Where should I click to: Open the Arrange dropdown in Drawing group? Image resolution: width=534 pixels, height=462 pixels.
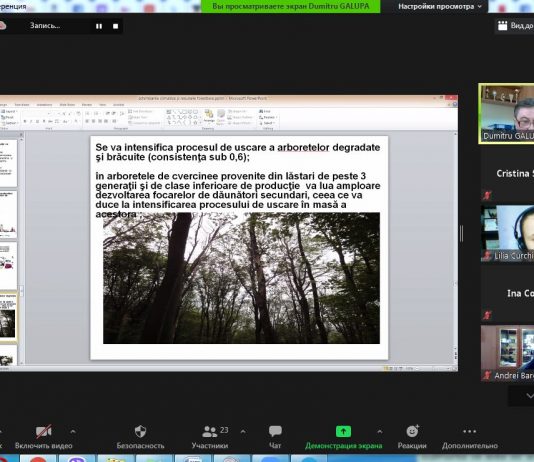point(209,116)
